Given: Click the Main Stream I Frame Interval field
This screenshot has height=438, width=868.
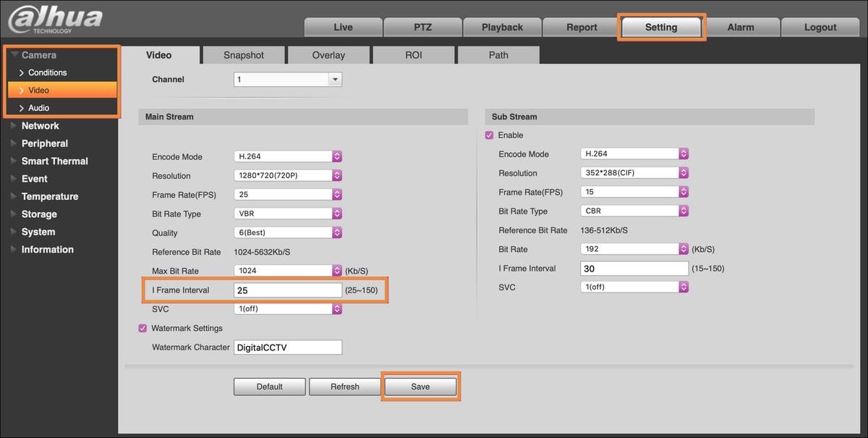Looking at the screenshot, I should 288,290.
